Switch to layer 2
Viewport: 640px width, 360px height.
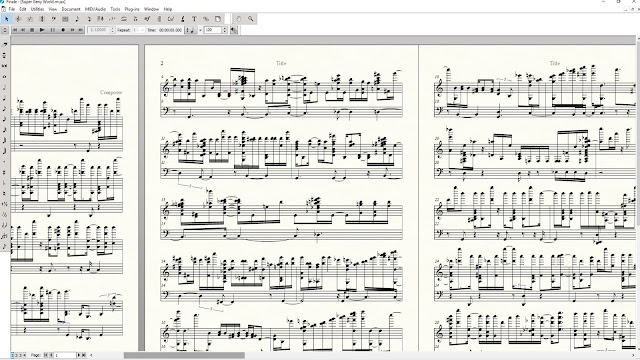coord(16,355)
